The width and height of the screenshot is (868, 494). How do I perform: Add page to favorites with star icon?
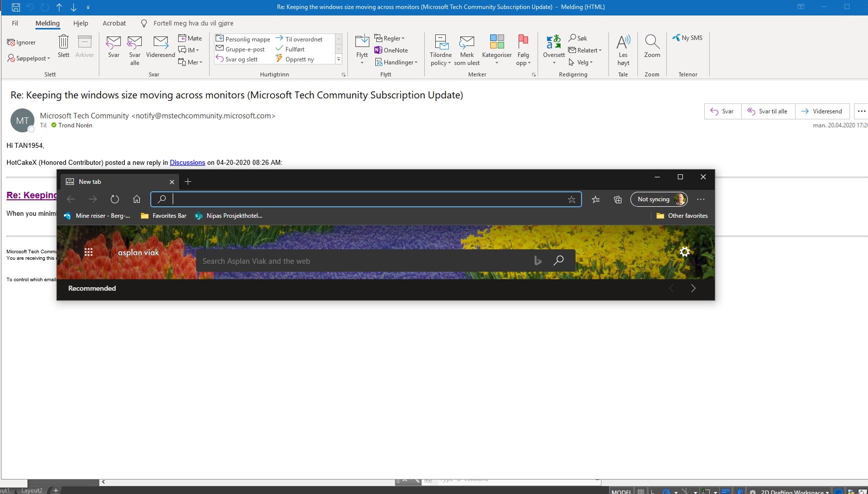pyautogui.click(x=572, y=200)
